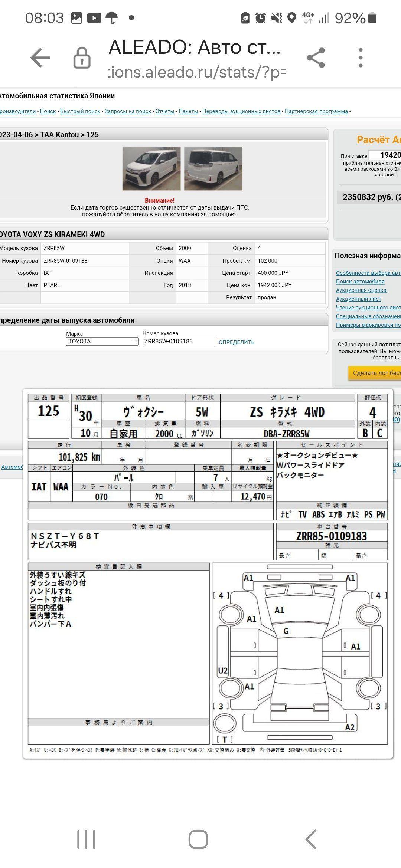
Task: Open the three-dot overflow menu
Action: (x=361, y=58)
